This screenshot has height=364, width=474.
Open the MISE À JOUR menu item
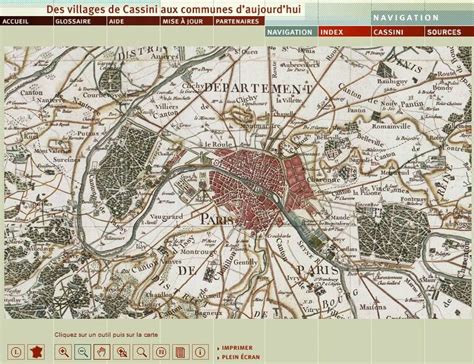point(187,21)
